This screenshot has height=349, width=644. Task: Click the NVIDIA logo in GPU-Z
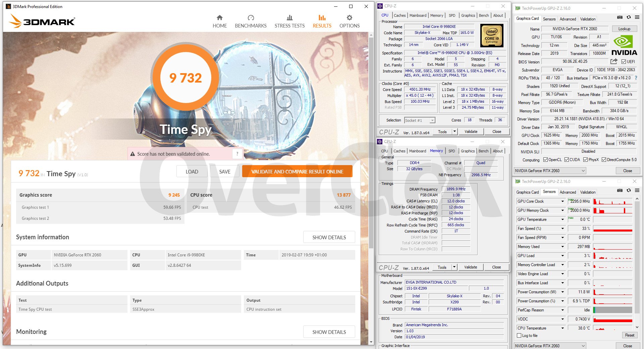click(x=624, y=46)
